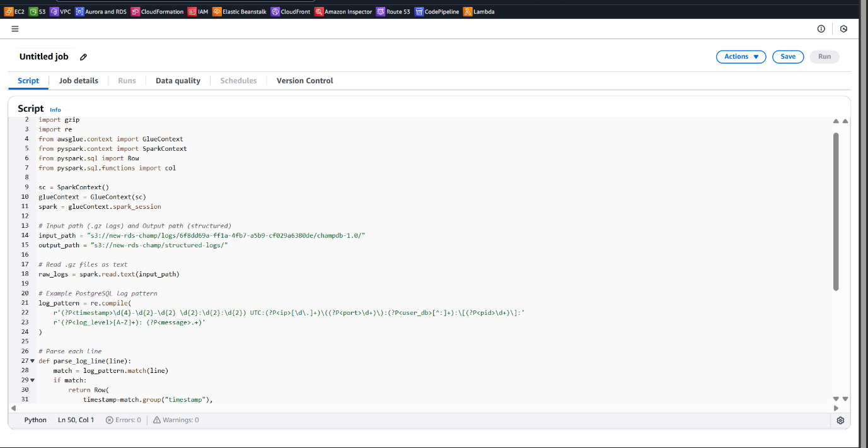The height and width of the screenshot is (448, 868).
Task: Click the Ln 50, Col 1 cursor position
Action: 76,420
